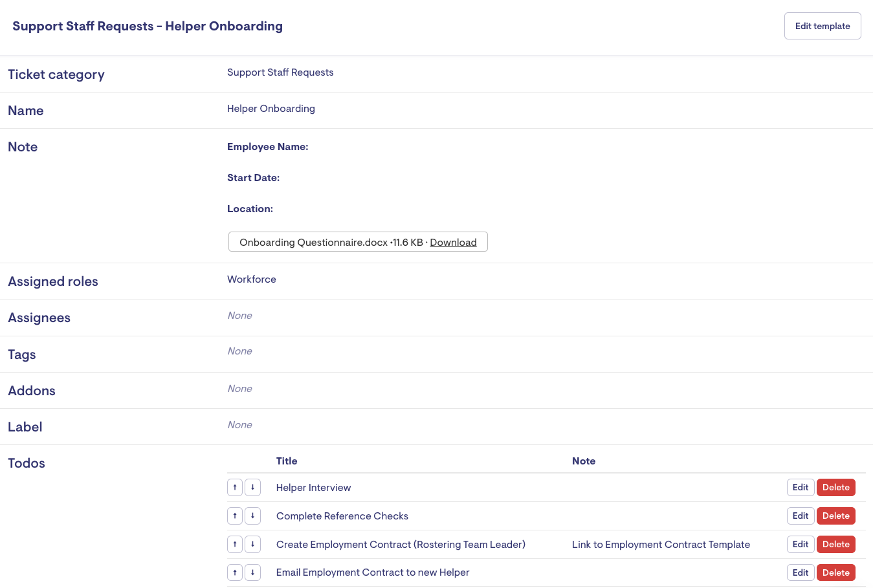
Task: Move Helper Interview todo down
Action: point(252,487)
